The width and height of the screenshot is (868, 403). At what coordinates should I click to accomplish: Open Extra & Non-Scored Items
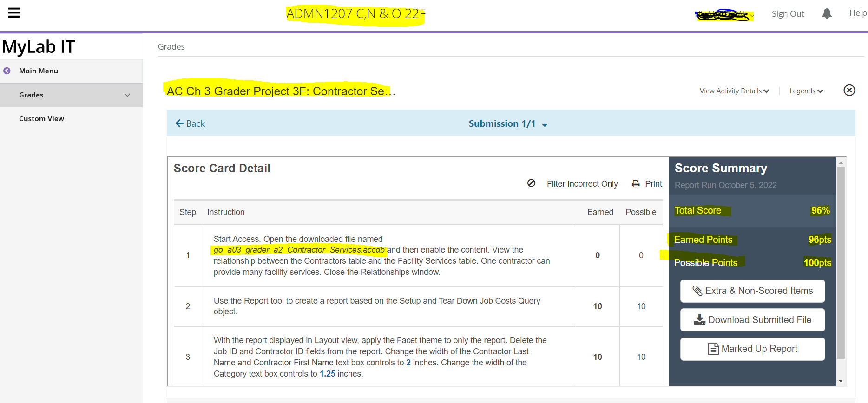click(x=753, y=291)
